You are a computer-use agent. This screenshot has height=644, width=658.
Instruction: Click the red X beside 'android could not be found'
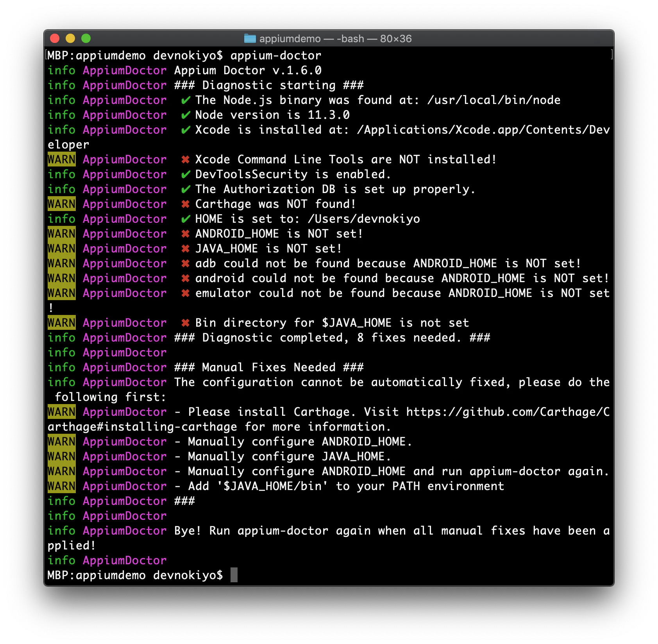(x=186, y=278)
